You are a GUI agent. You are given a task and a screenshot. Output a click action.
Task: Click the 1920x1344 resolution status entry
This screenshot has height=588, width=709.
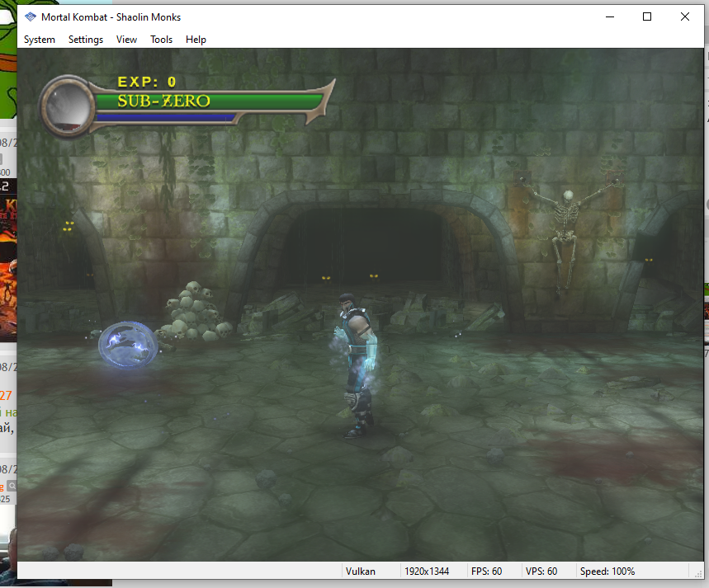(427, 572)
